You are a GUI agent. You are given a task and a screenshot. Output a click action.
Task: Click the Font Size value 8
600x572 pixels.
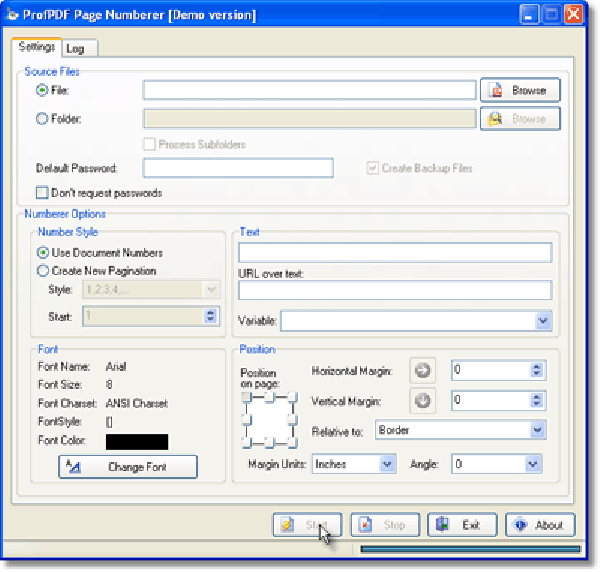pos(109,384)
